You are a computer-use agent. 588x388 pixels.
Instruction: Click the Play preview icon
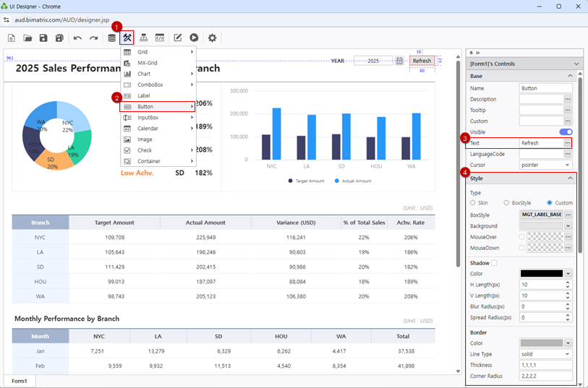[194, 38]
